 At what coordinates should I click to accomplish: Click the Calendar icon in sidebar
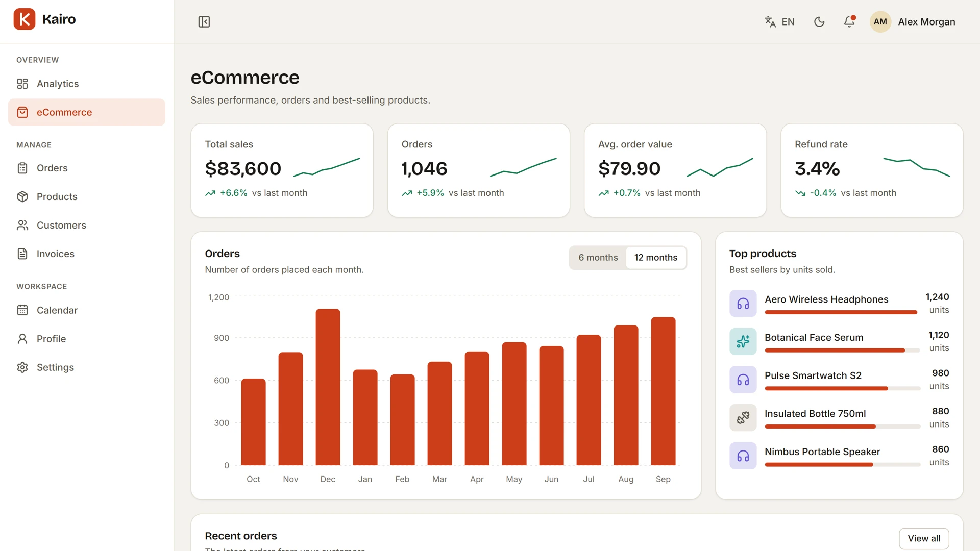point(22,310)
